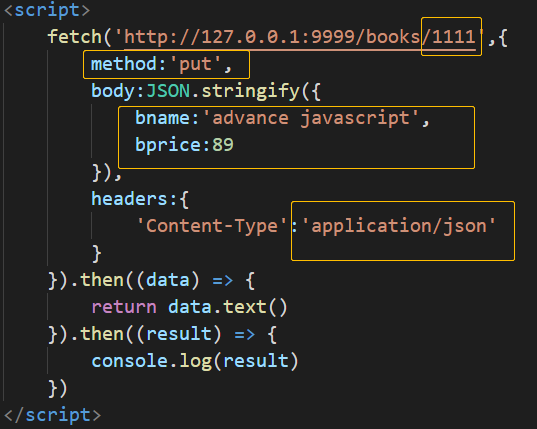Click the bprice property key
The image size is (537, 429).
tap(168, 145)
